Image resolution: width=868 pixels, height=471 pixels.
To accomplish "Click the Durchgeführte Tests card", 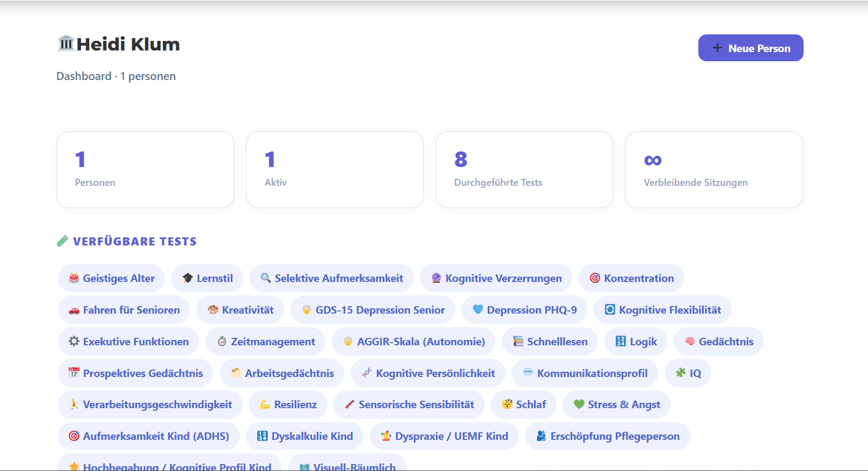I will 524,170.
